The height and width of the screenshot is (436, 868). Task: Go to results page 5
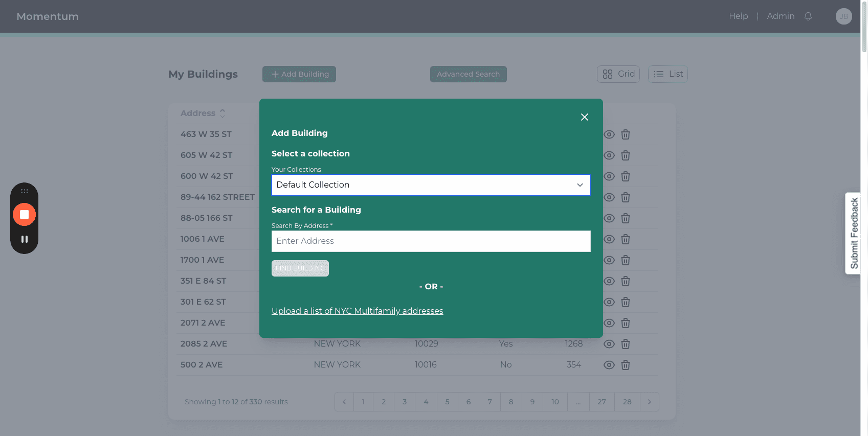point(448,402)
